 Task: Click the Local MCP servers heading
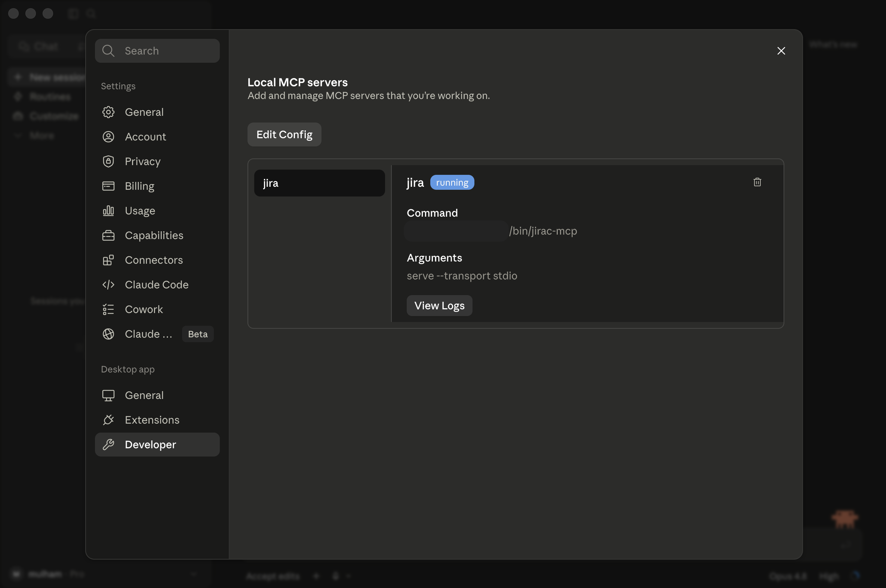click(298, 82)
